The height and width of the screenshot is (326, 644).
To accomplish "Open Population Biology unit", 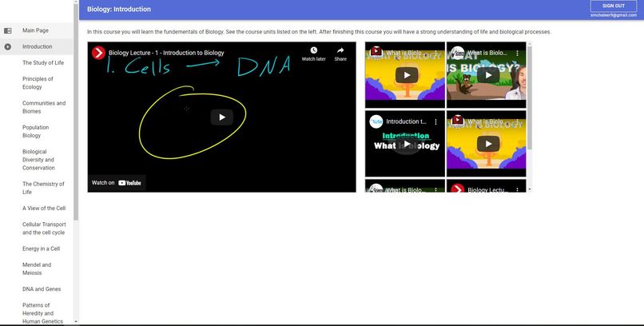I will (36, 131).
